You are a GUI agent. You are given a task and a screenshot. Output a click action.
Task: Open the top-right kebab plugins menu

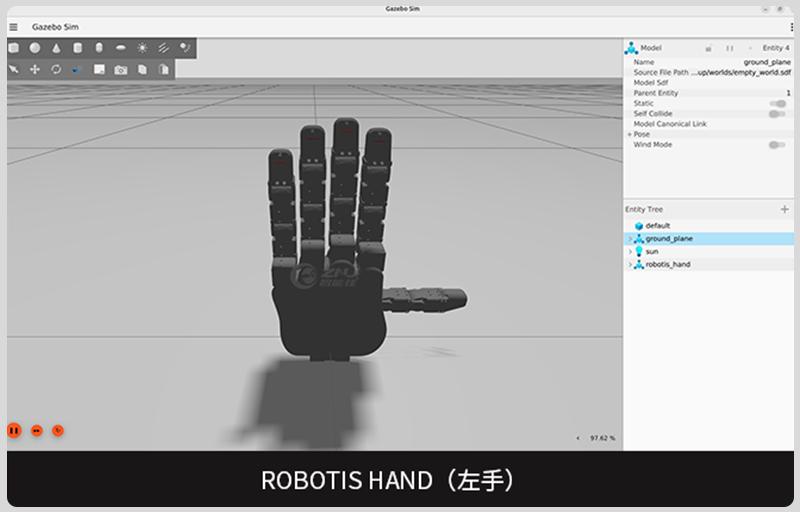(x=791, y=26)
